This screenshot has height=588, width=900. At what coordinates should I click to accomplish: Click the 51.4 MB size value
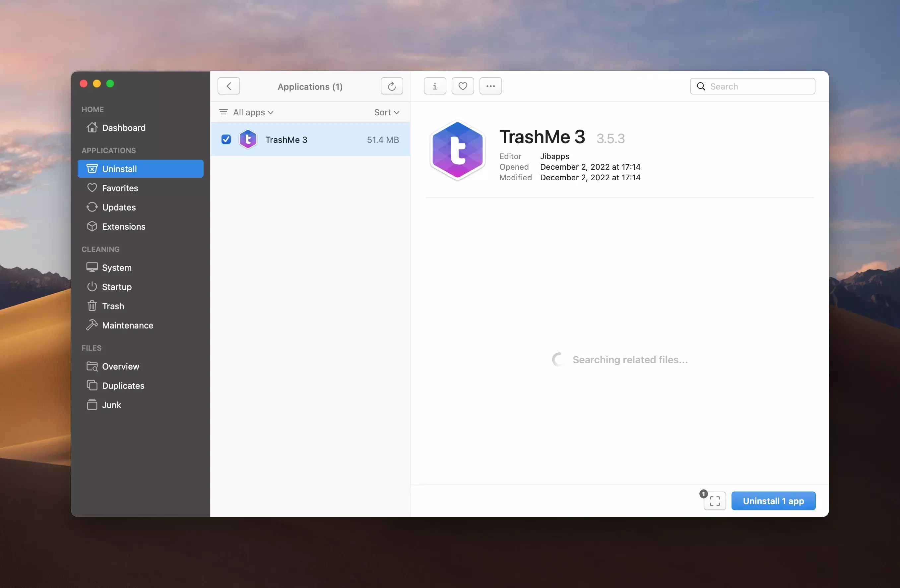tap(383, 140)
